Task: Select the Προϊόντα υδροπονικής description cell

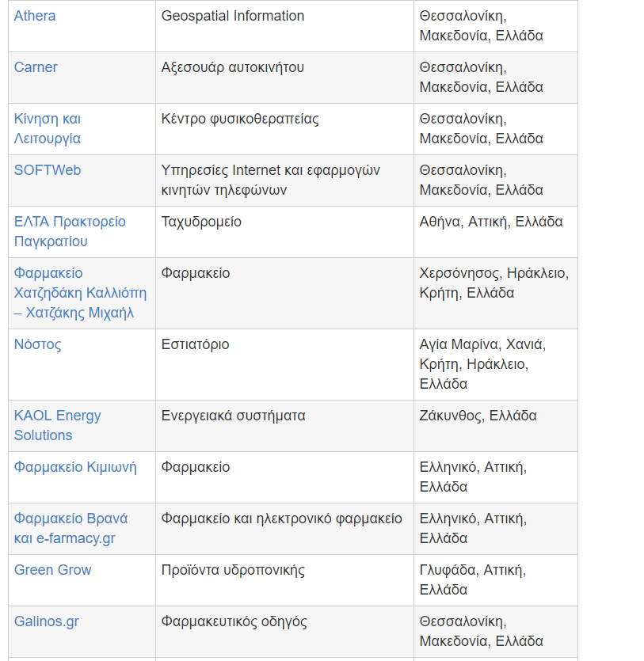Action: tap(233, 570)
